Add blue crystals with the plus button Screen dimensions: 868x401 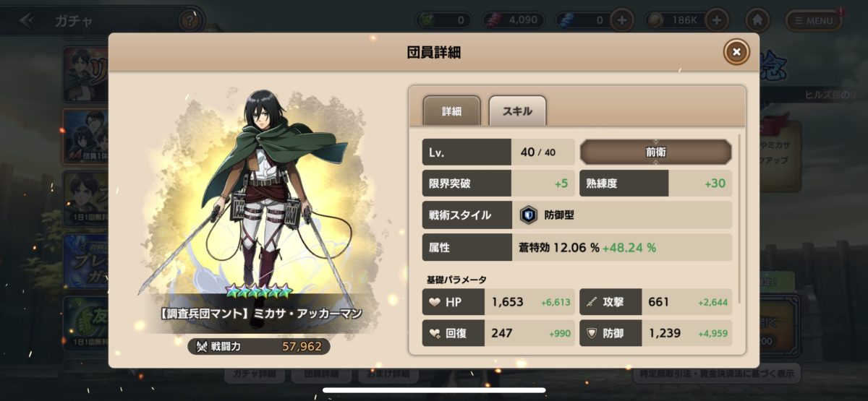coord(622,20)
